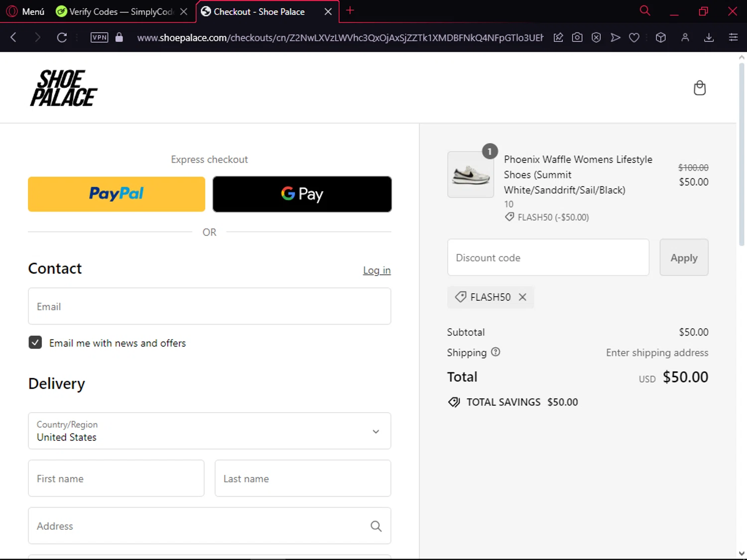747x560 pixels.
Task: Open the easy setup sliders icon
Action: [x=733, y=37]
